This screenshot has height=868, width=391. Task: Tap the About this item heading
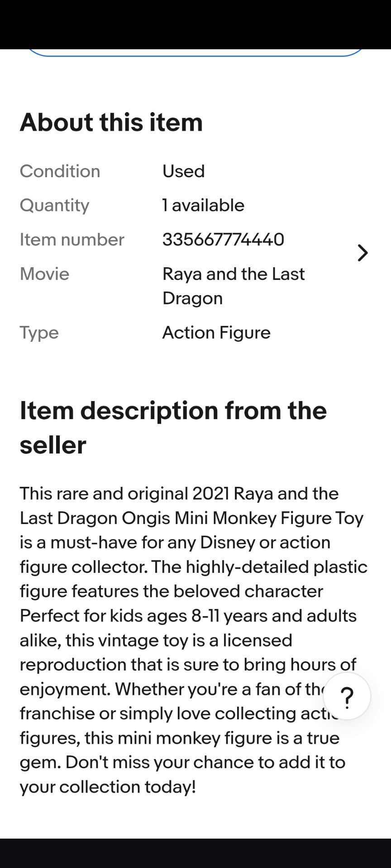pyautogui.click(x=111, y=122)
